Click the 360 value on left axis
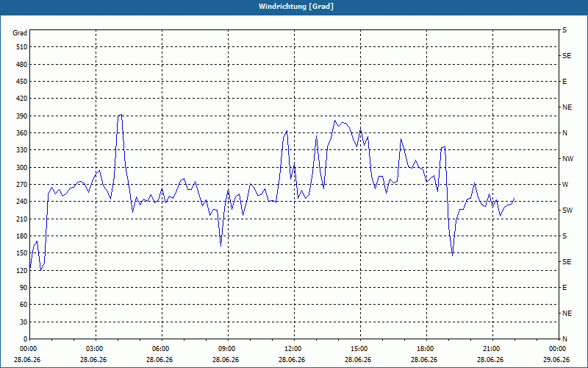The image size is (588, 368). (x=22, y=133)
